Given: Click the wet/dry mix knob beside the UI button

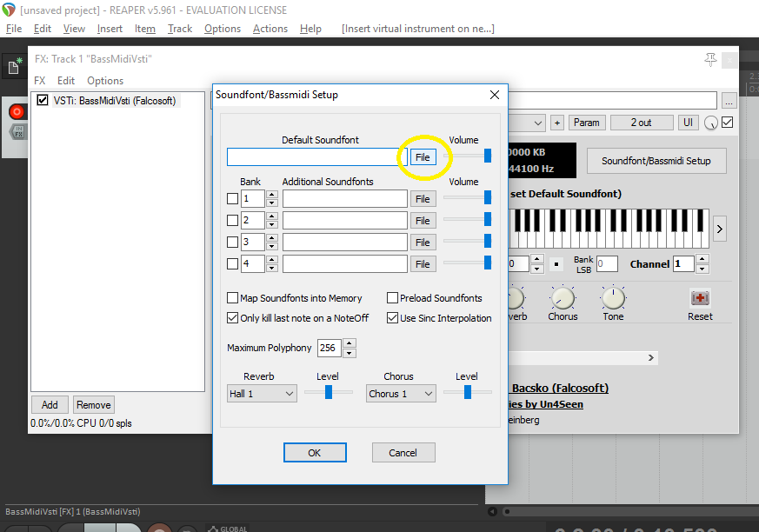Looking at the screenshot, I should (x=710, y=123).
